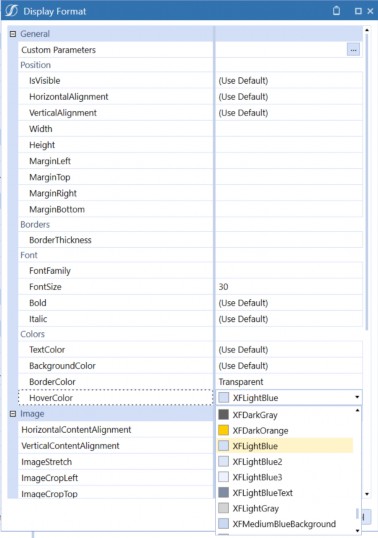Click the MarginTop value field

(x=288, y=177)
